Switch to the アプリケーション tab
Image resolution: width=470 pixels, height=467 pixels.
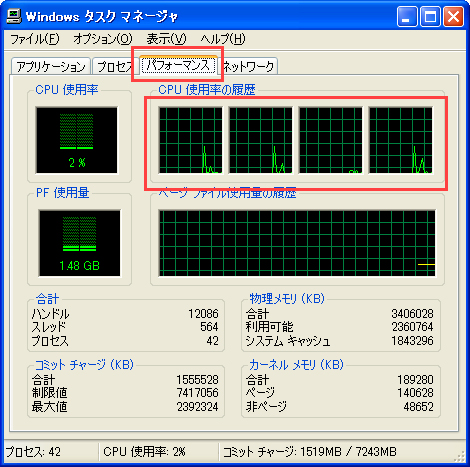pos(51,66)
